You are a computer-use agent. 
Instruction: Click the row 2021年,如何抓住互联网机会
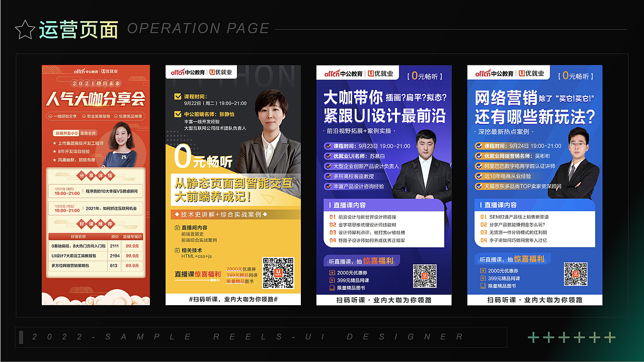click(x=96, y=208)
